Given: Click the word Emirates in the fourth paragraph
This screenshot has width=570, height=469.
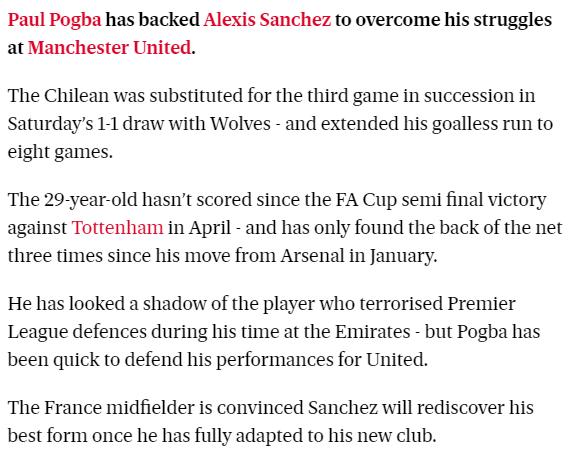Looking at the screenshot, I should 372,331.
